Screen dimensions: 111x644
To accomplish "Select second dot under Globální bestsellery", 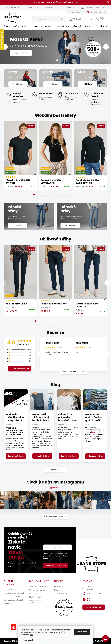I will point(37,195).
